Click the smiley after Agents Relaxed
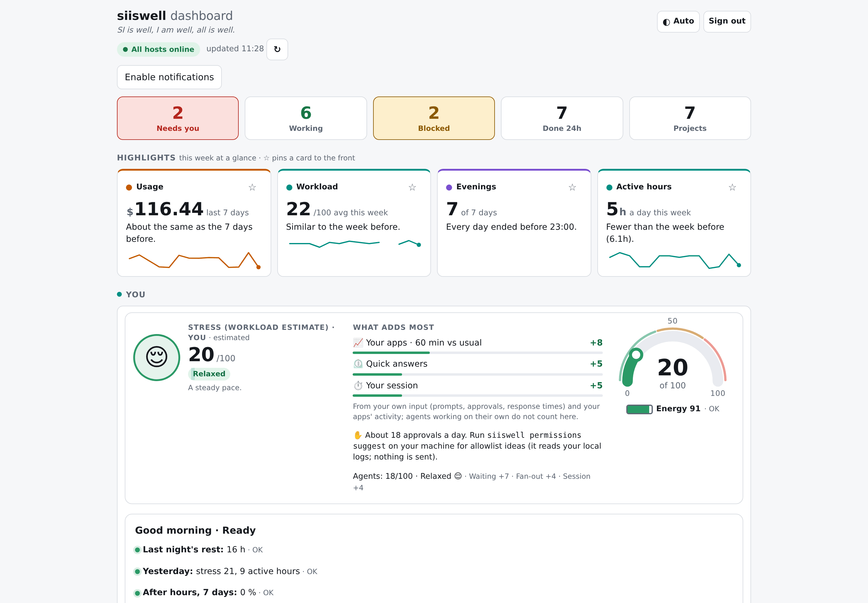Screen dimensions: 868x603 (x=458, y=476)
